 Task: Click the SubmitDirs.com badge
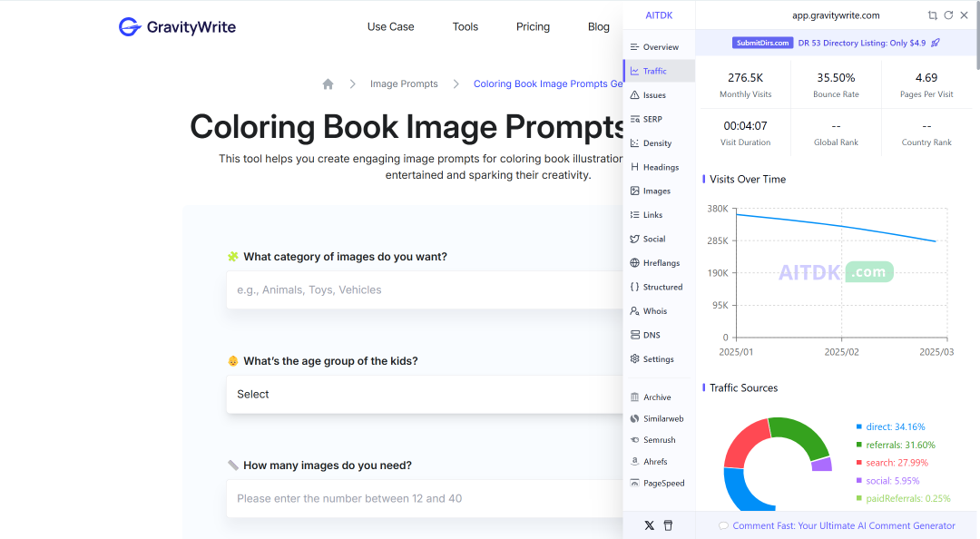762,43
